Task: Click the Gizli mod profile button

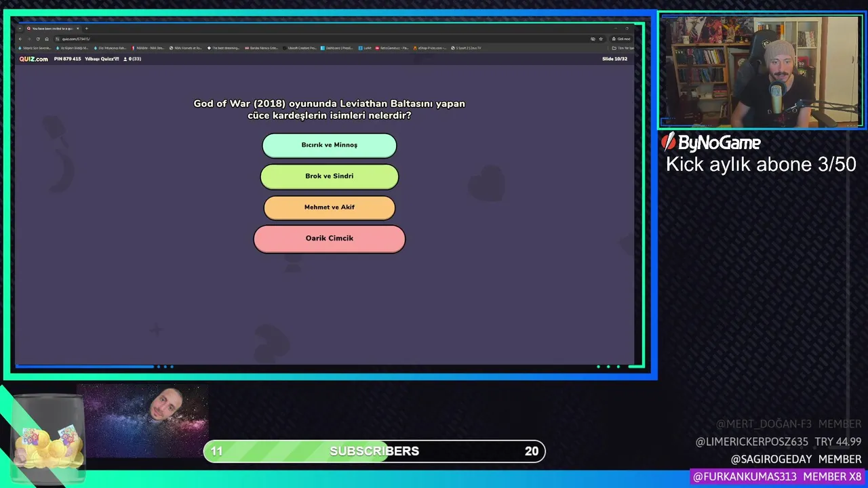Action: (621, 39)
